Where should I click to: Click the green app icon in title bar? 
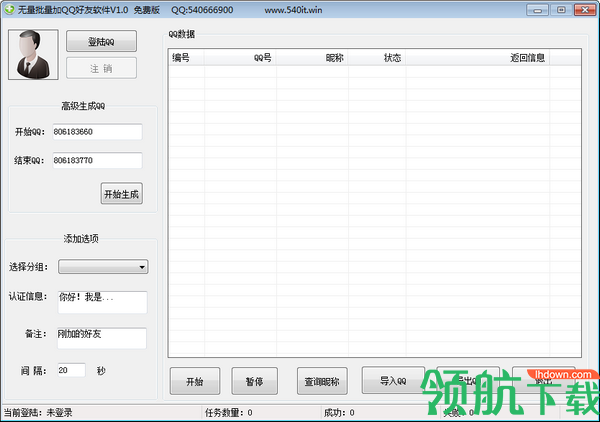9,10
